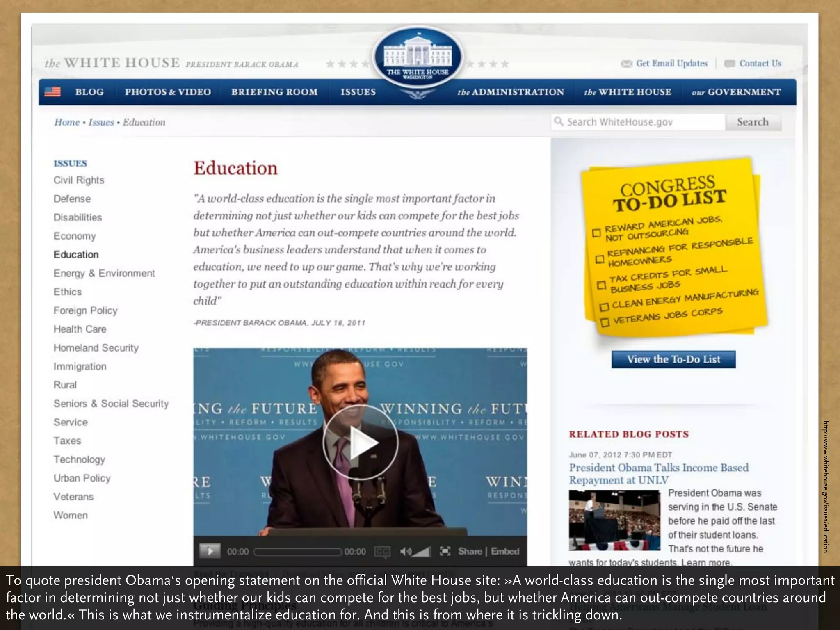Toggle closed captions CC icon on video
840x630 pixels.
382,552
